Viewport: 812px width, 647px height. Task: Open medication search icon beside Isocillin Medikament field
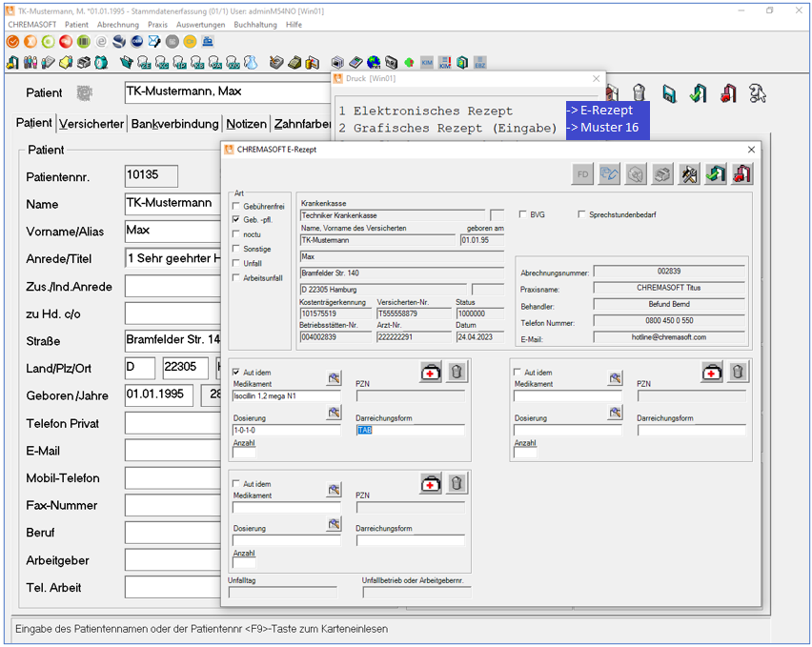[x=334, y=378]
